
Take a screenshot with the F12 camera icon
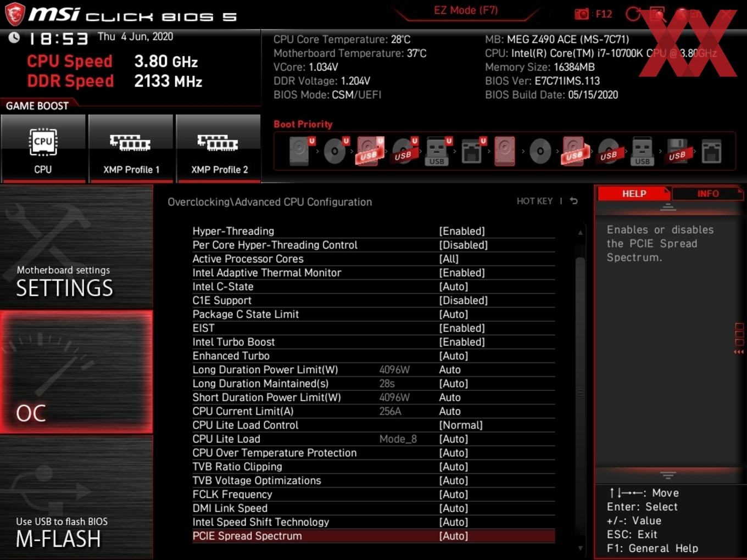coord(582,14)
